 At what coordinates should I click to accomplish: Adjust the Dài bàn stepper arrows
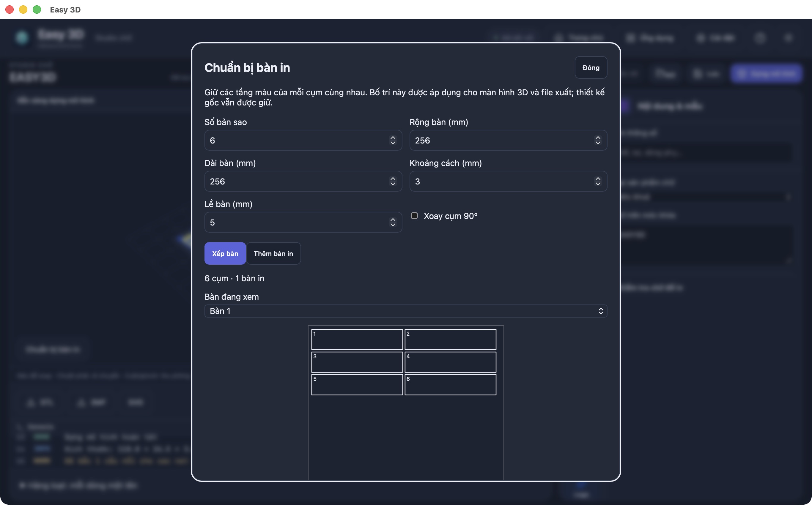point(393,181)
